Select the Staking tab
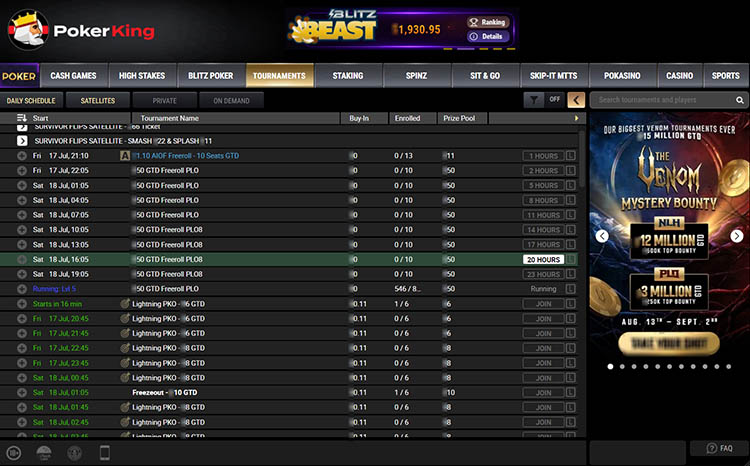The image size is (750, 466). point(348,76)
